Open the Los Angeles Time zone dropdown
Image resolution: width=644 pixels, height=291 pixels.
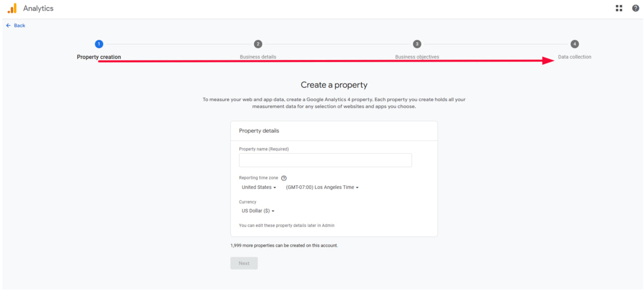(322, 187)
